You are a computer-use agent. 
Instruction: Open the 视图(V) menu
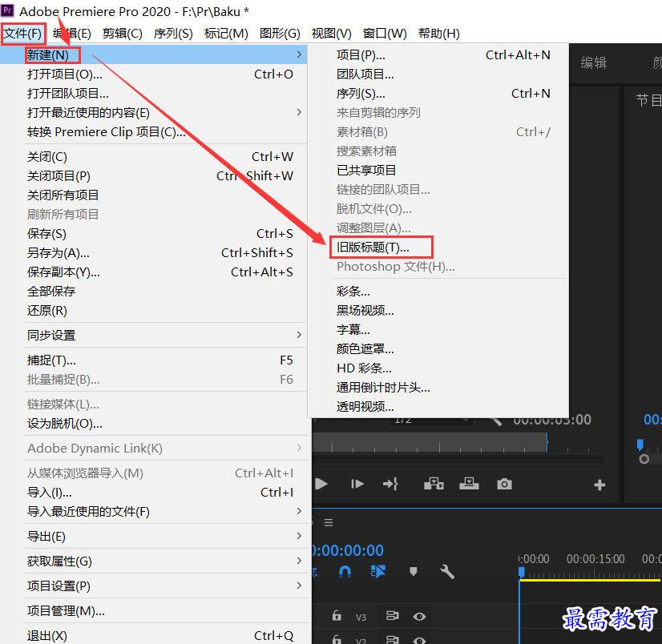[x=332, y=34]
